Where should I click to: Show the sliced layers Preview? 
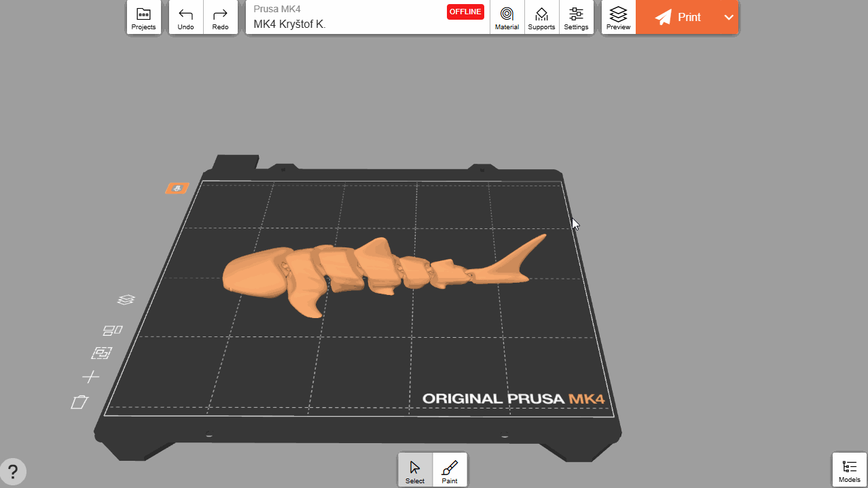pos(618,18)
